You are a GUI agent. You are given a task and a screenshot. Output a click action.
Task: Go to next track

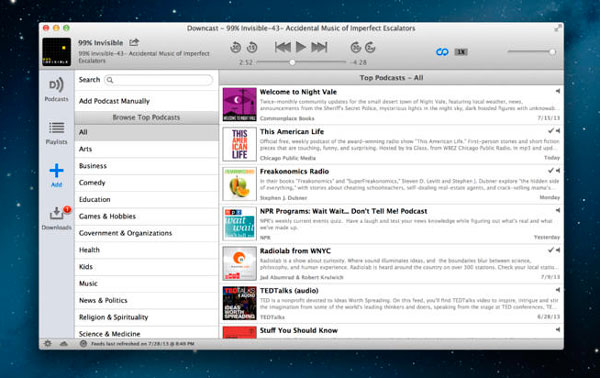pos(319,47)
